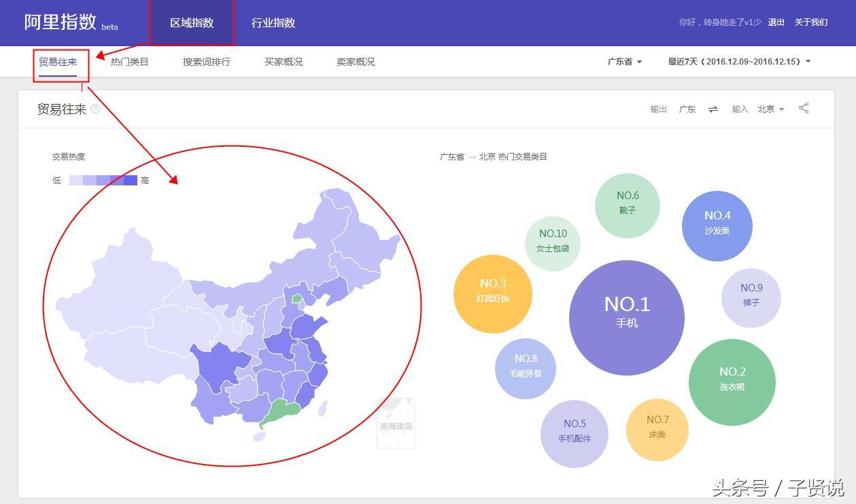
Task: Open the 区域指数 tab
Action: click(192, 22)
